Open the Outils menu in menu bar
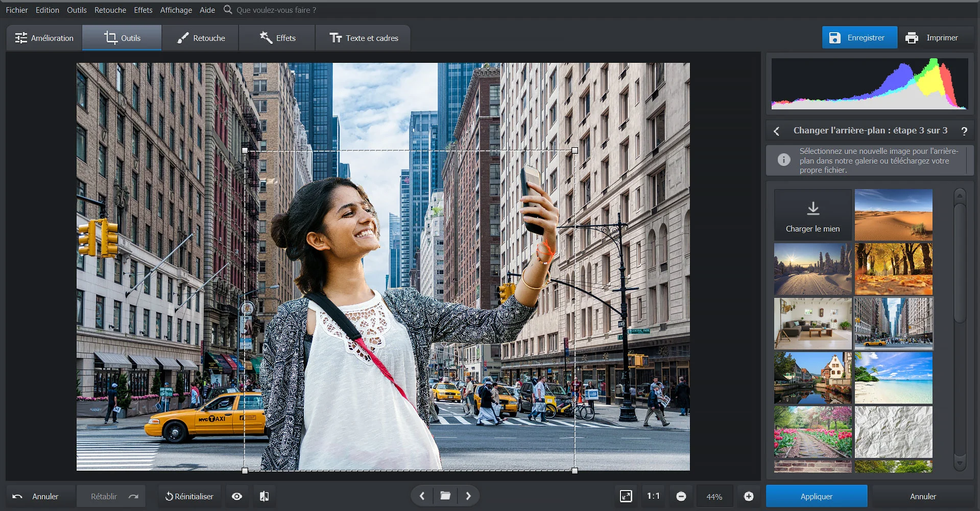Screen dimensions: 980x511 [x=77, y=10]
